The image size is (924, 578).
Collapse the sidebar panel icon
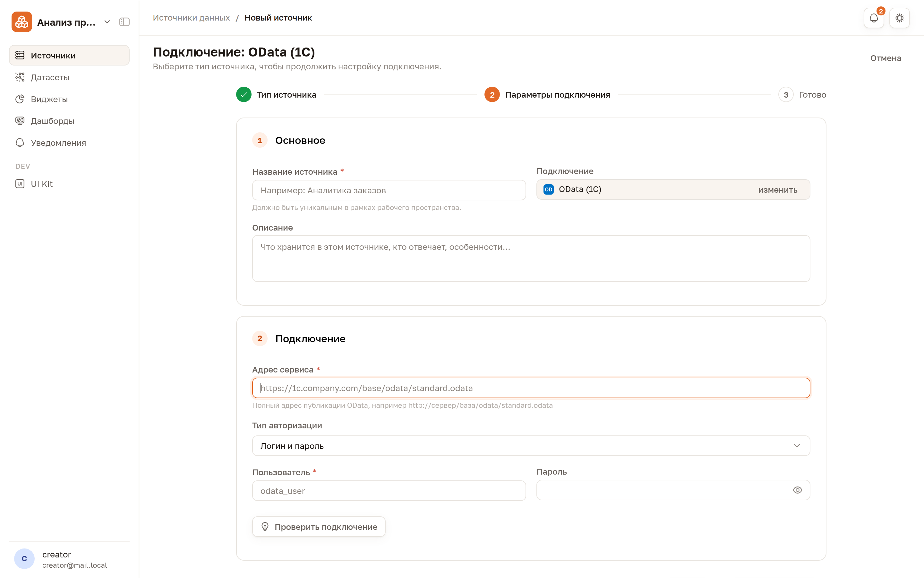point(124,22)
